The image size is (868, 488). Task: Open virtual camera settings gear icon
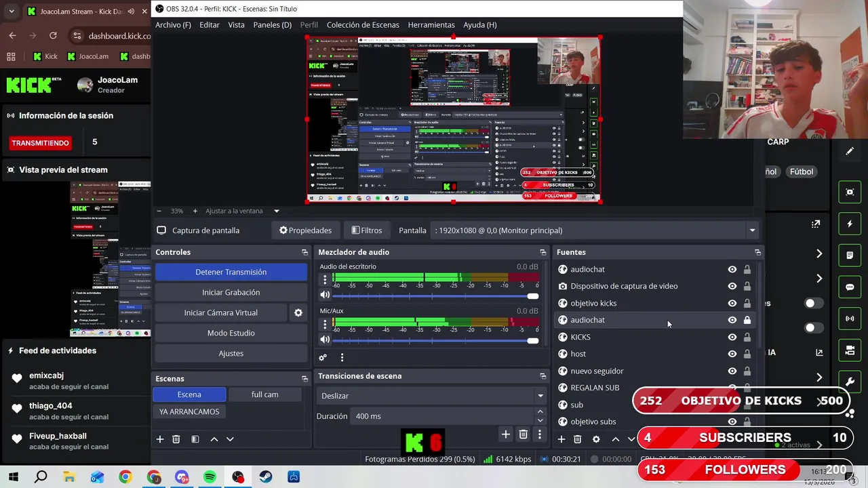[298, 312]
